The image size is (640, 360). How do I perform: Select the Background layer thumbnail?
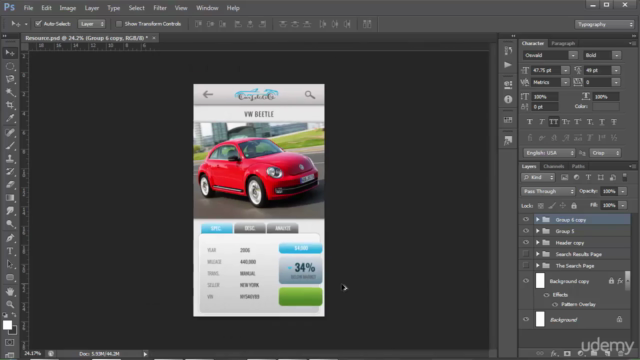540,319
